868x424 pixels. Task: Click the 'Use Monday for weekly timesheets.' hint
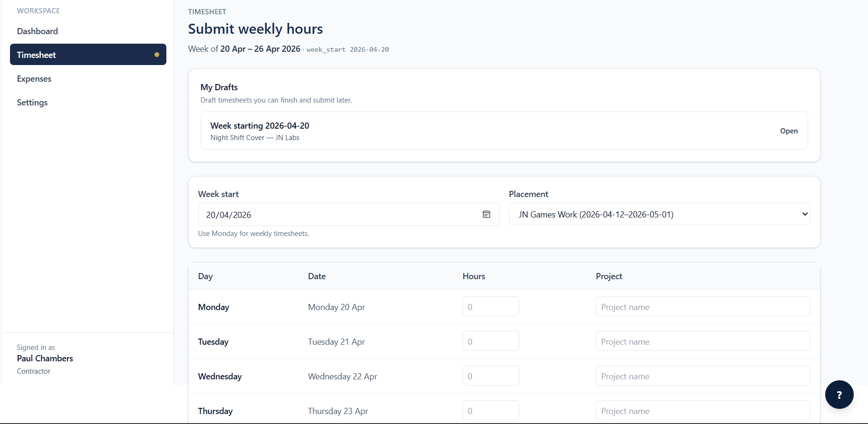[254, 234]
